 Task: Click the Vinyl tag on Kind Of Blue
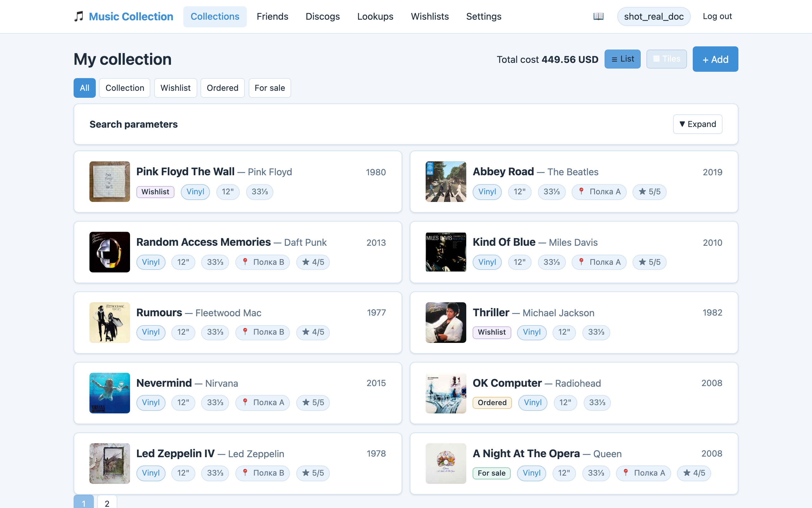(487, 262)
